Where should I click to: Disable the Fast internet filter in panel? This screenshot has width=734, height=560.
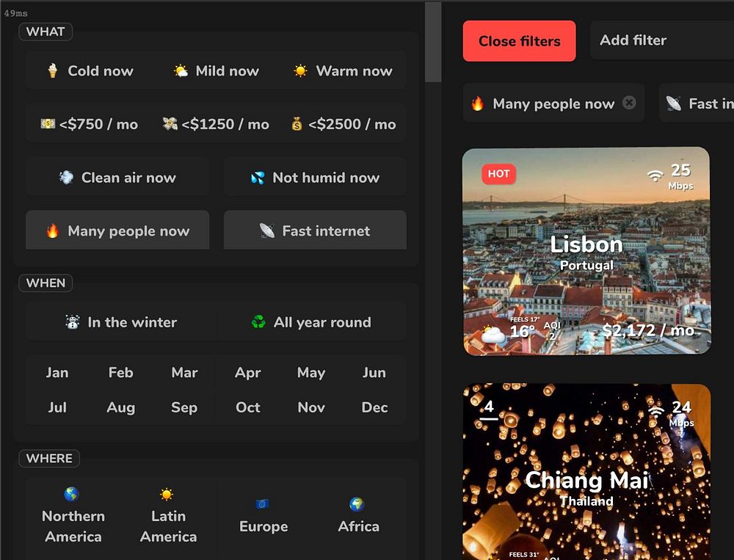315,230
